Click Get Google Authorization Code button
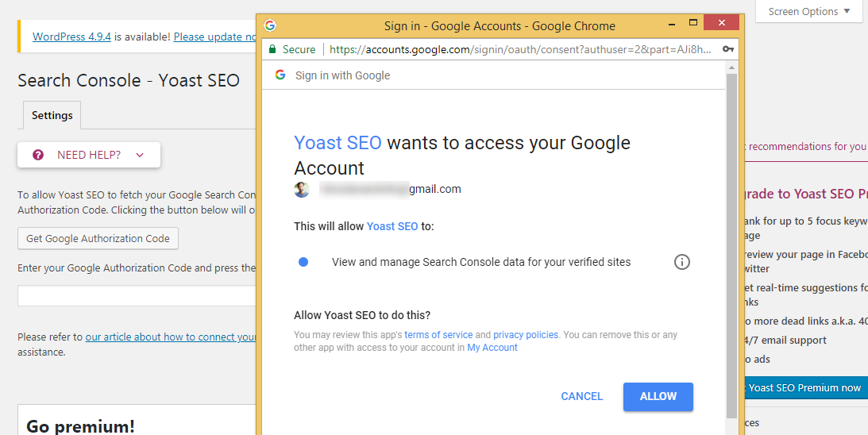 (98, 238)
